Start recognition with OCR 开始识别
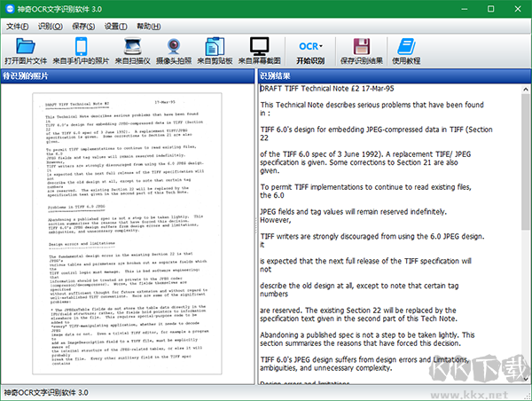 (310, 51)
